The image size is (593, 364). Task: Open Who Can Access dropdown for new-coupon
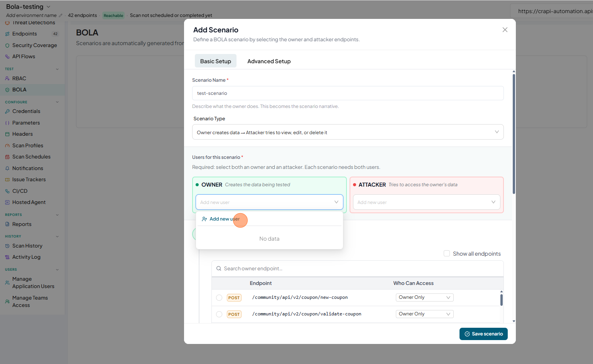(x=425, y=297)
